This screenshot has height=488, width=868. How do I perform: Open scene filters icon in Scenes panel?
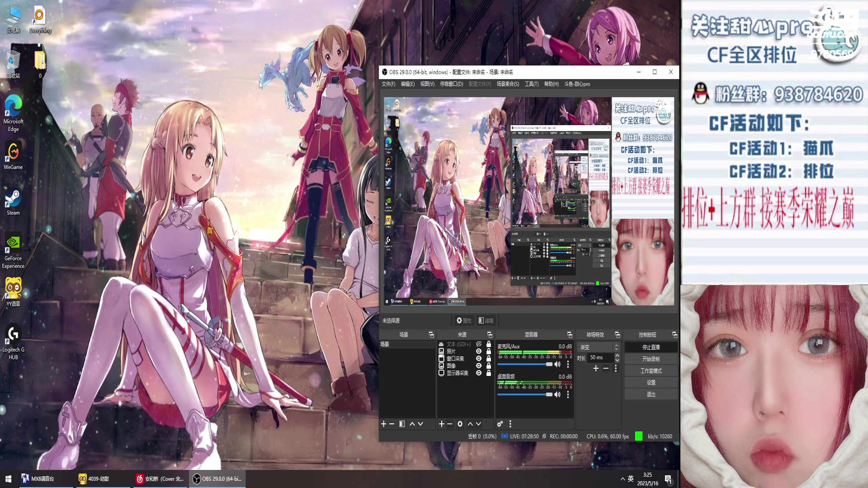point(401,424)
